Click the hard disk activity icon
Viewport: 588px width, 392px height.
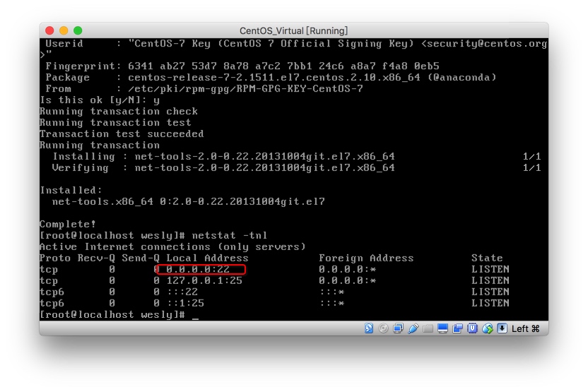pyautogui.click(x=369, y=328)
